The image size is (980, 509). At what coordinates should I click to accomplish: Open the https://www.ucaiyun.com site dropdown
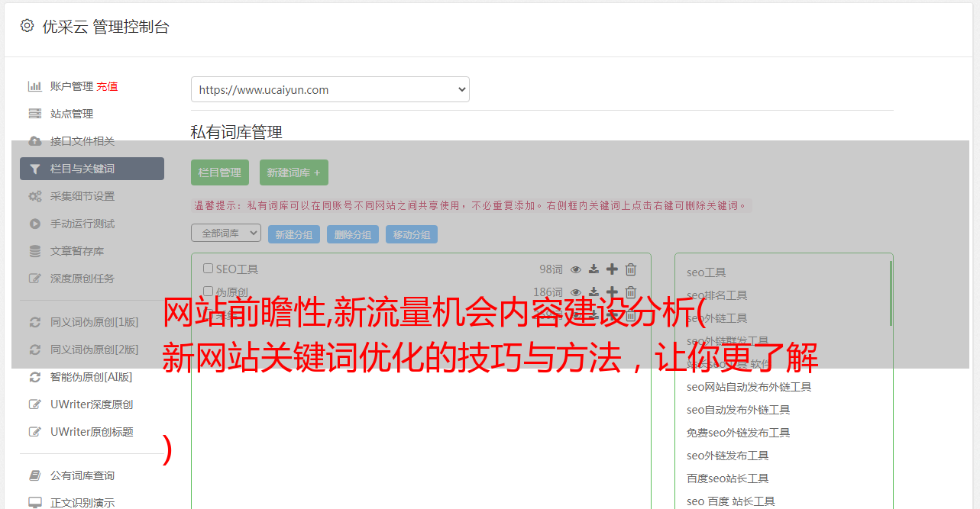tap(330, 89)
